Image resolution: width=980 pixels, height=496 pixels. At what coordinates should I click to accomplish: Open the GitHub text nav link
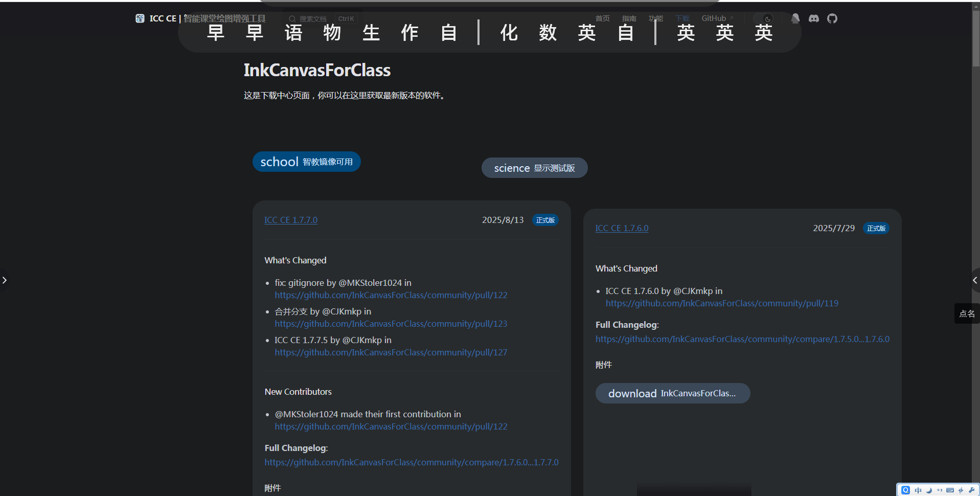717,18
